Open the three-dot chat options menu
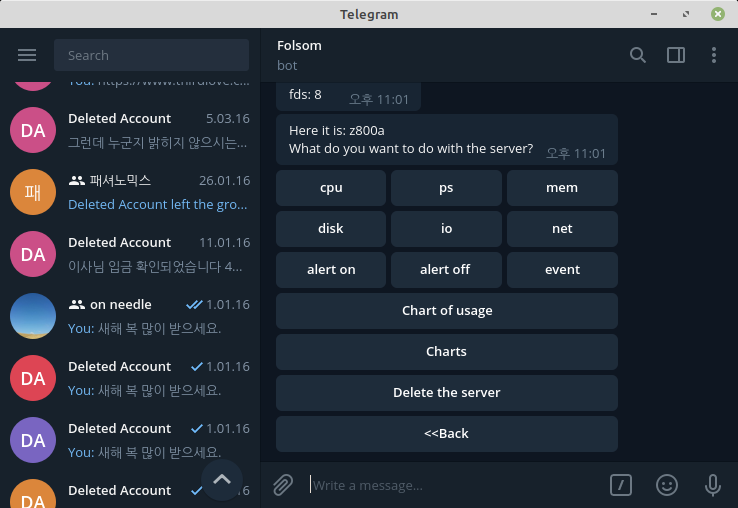The image size is (738, 508). tap(714, 55)
